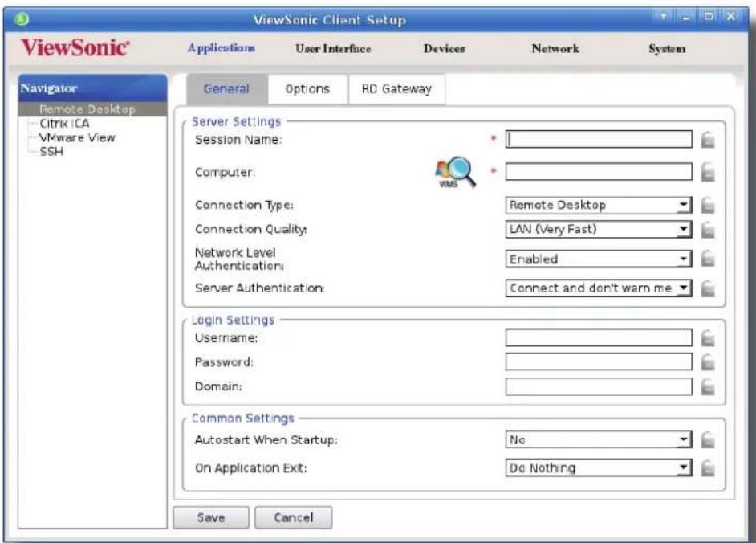Click the WMS search magnifier icon
756x543 pixels.
455,171
